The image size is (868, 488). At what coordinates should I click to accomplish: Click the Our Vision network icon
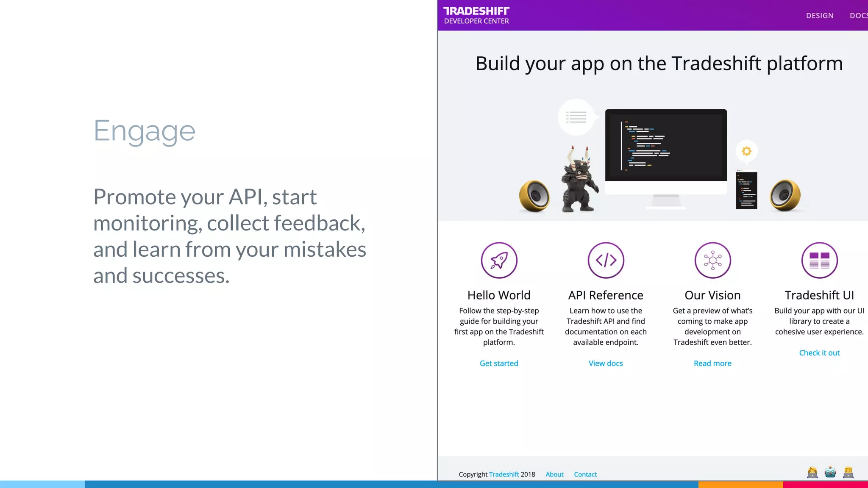(x=713, y=260)
